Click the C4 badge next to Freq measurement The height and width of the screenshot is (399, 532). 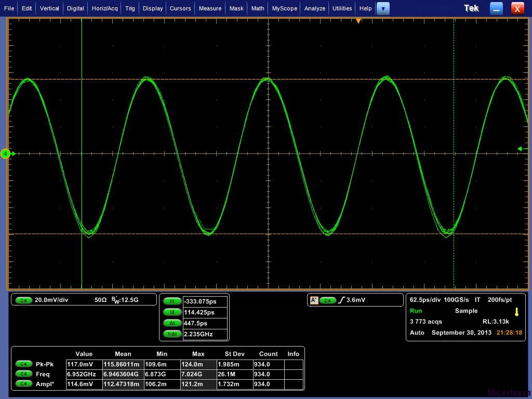[x=23, y=374]
